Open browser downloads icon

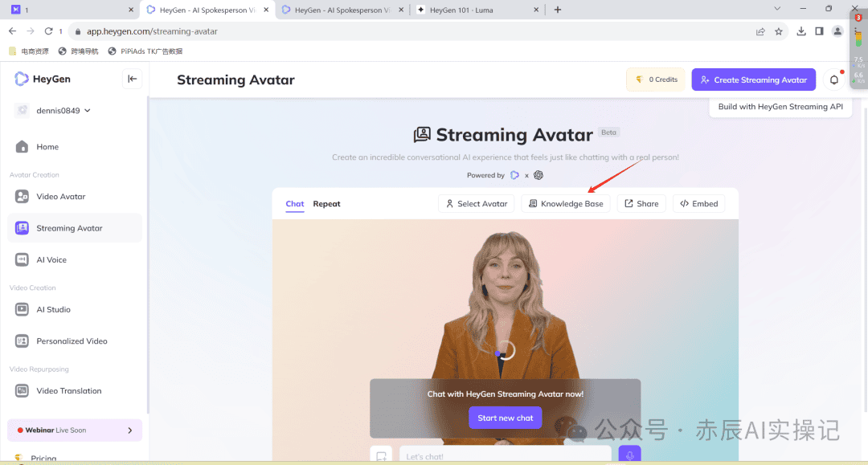801,31
